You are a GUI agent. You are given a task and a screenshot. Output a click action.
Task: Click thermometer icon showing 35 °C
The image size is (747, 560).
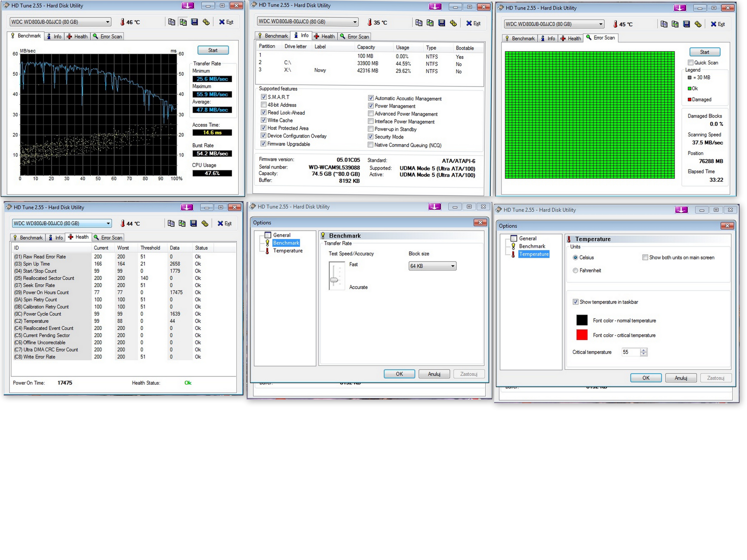(369, 22)
